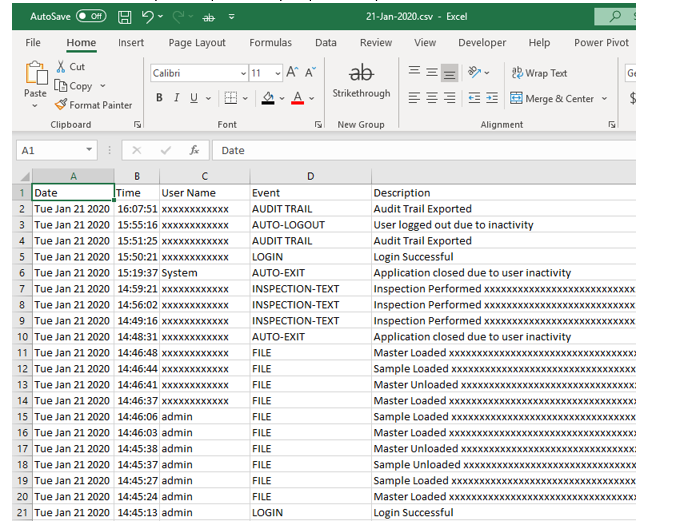The height and width of the screenshot is (530, 691).
Task: Expand the Merge & Center dropdown arrow
Action: [x=604, y=99]
